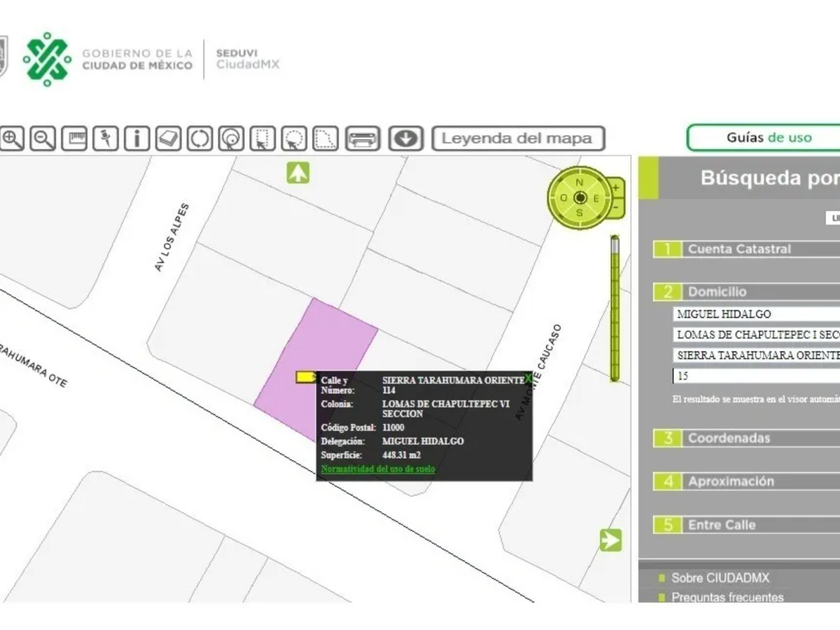
Task: Click the information identify tool icon
Action: coord(137,139)
